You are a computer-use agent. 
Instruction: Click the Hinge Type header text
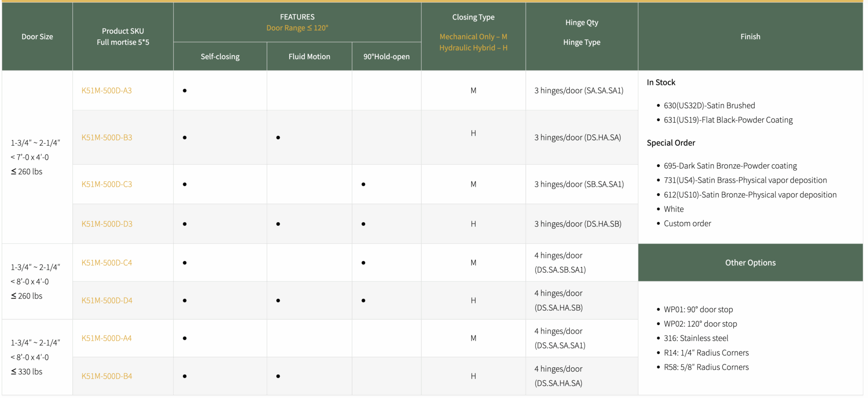point(582,43)
